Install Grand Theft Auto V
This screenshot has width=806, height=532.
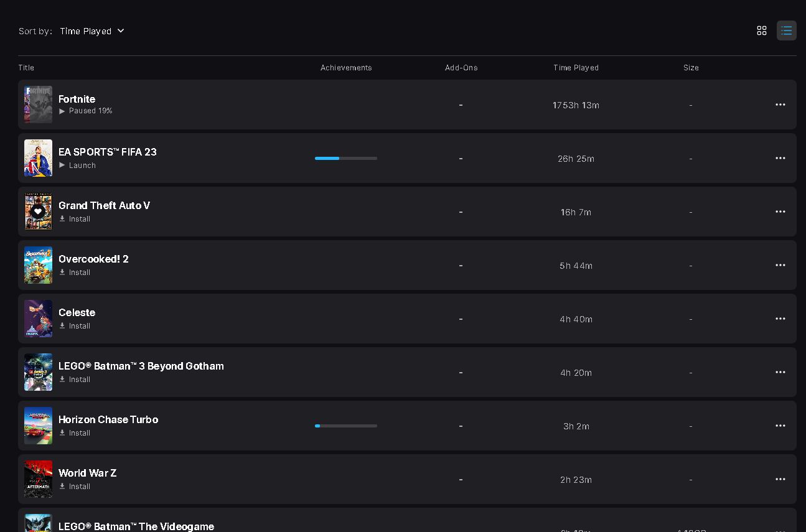point(75,219)
